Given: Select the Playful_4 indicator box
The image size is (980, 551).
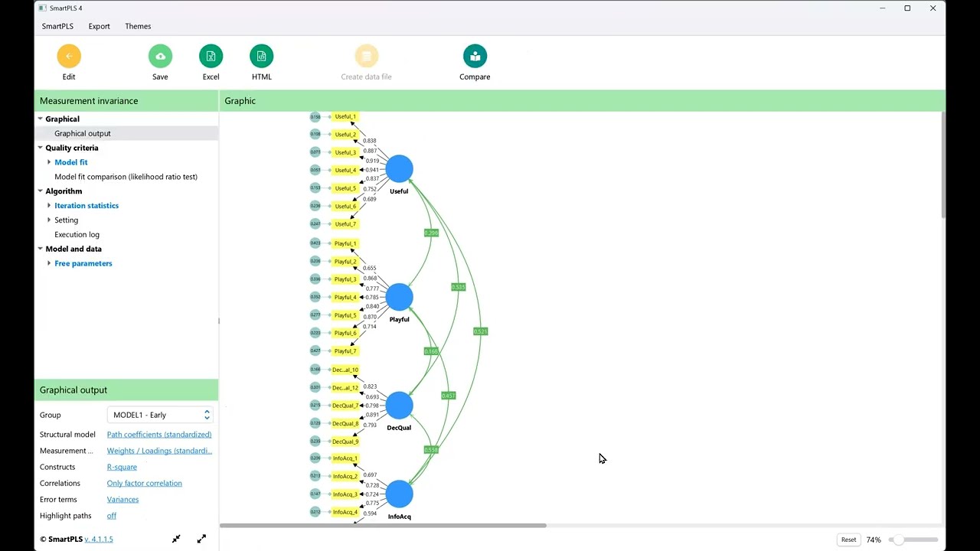Looking at the screenshot, I should (x=345, y=297).
